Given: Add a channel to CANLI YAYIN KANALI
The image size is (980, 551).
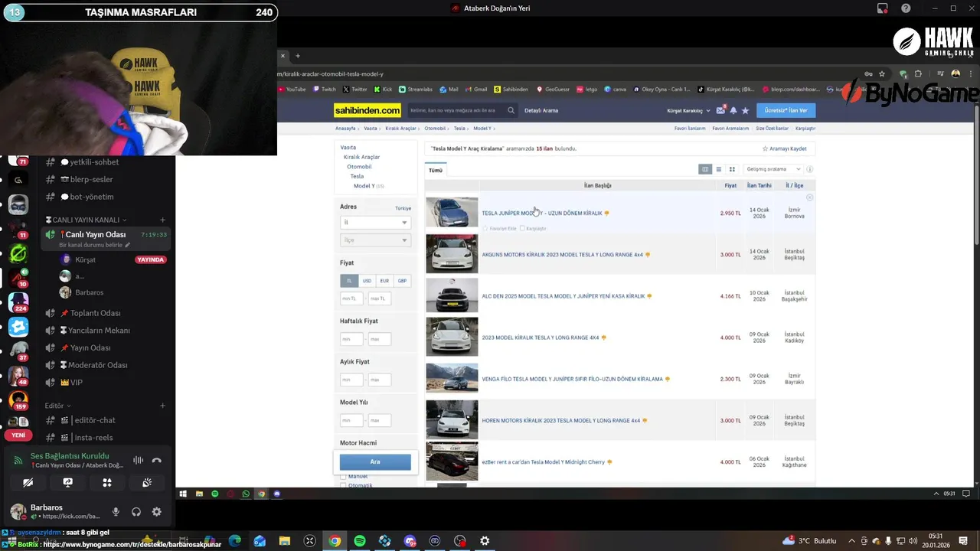Looking at the screenshot, I should [162, 220].
